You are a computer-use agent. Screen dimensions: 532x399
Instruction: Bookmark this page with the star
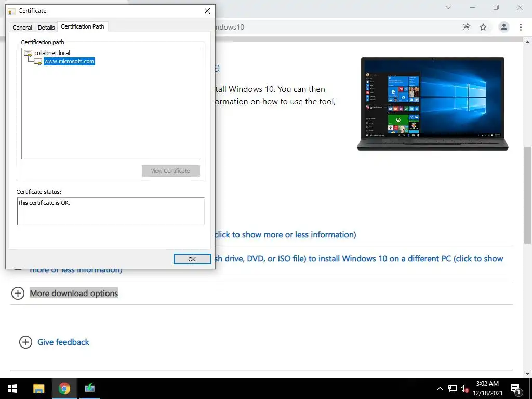(x=483, y=27)
